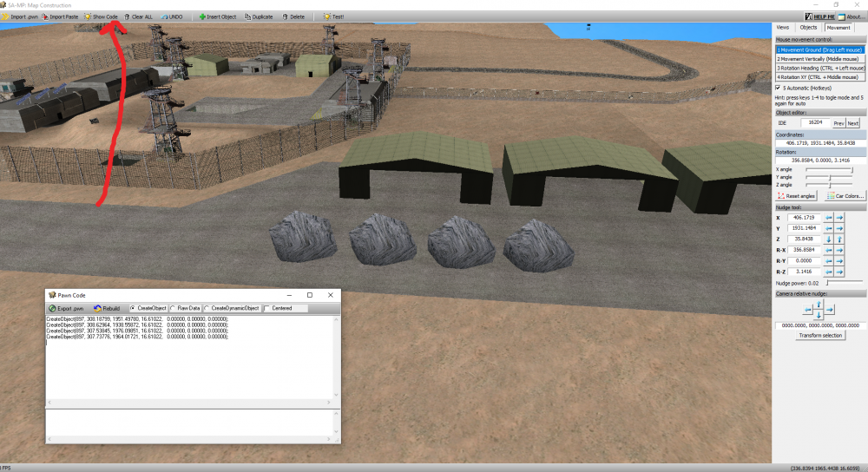This screenshot has height=472, width=868.
Task: Click Insert Object in the toolbar
Action: tap(217, 16)
